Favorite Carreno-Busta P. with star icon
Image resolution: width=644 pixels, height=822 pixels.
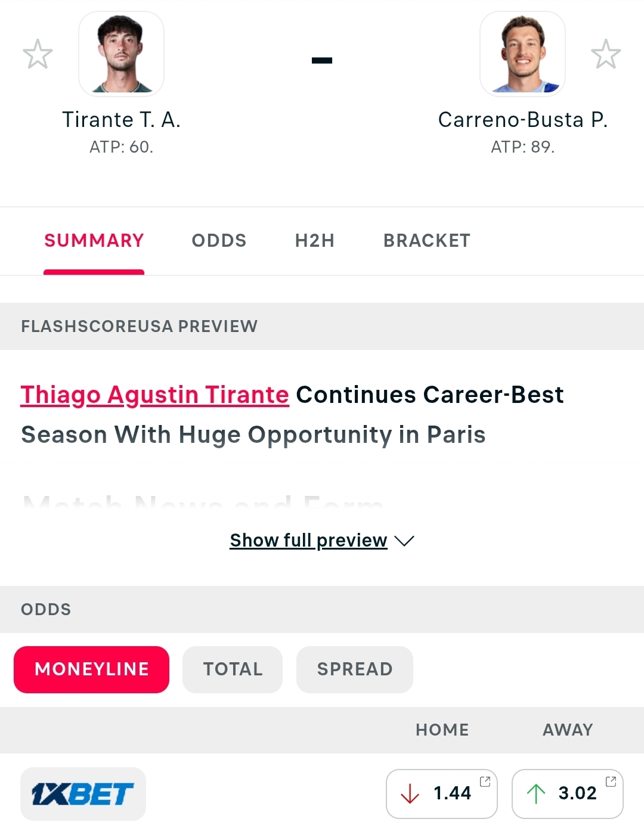coord(606,54)
